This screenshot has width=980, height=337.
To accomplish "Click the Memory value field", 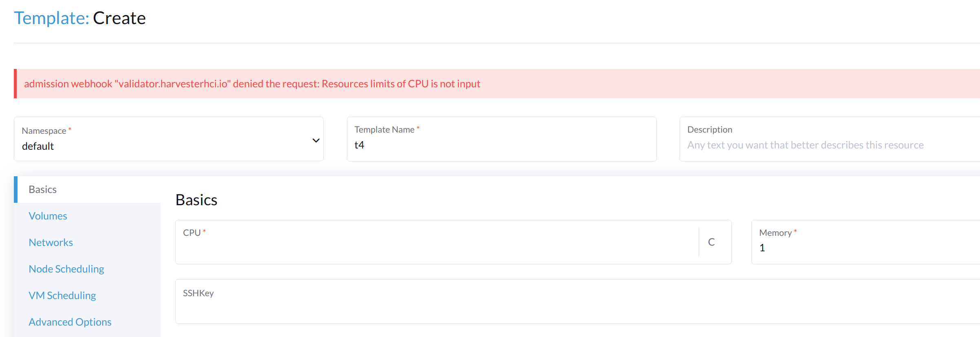I will tap(815, 247).
